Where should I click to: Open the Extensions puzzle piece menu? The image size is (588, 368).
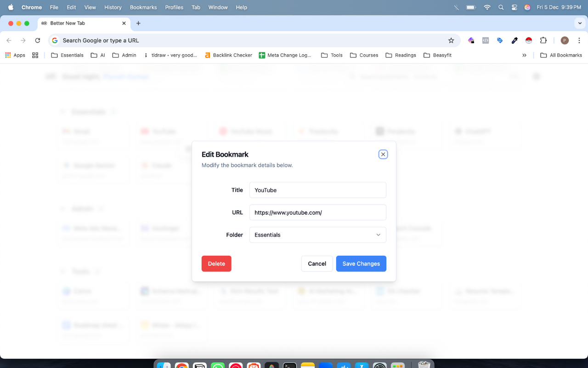click(543, 40)
